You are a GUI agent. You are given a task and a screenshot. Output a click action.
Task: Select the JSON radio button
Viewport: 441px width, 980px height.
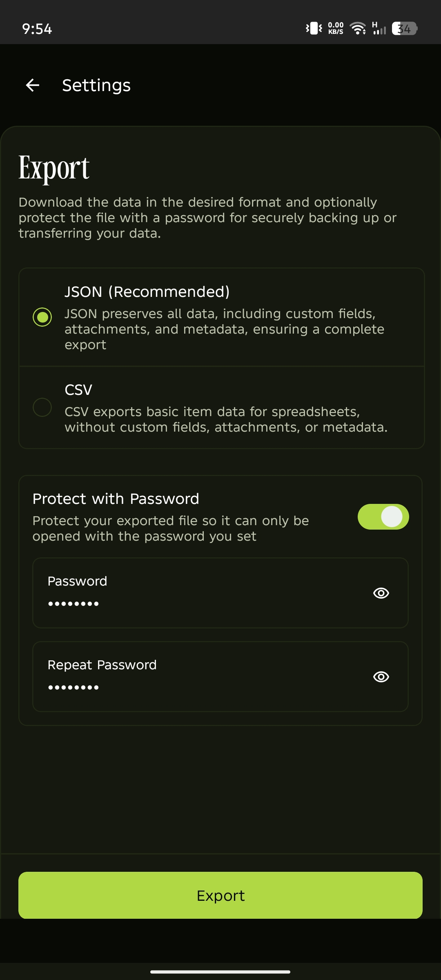(42, 317)
